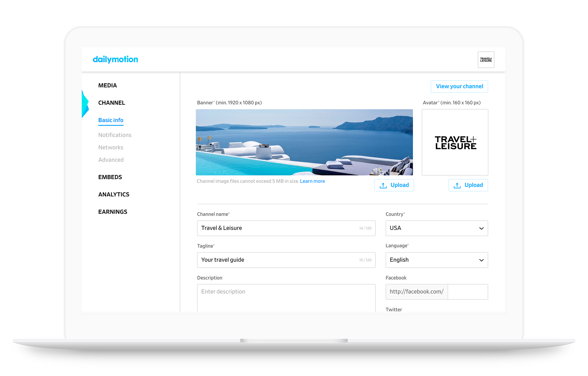Go to Notifications sub-item
588x376 pixels.
point(115,135)
